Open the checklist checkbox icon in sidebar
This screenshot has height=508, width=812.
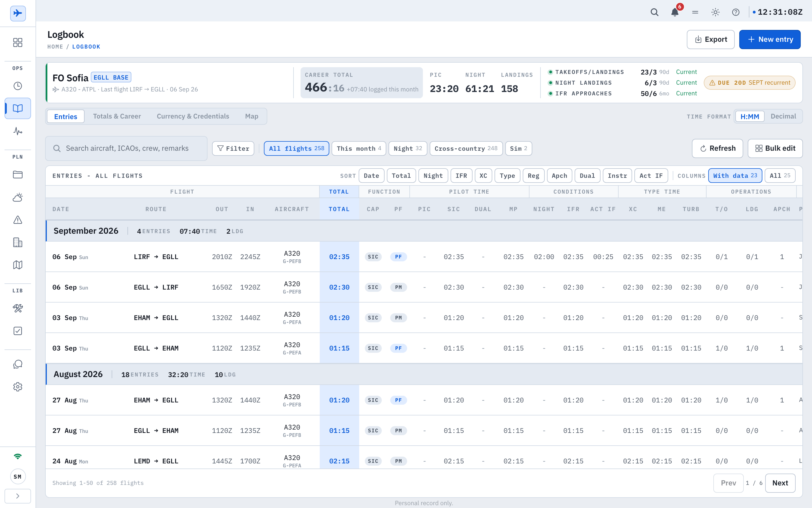18,331
